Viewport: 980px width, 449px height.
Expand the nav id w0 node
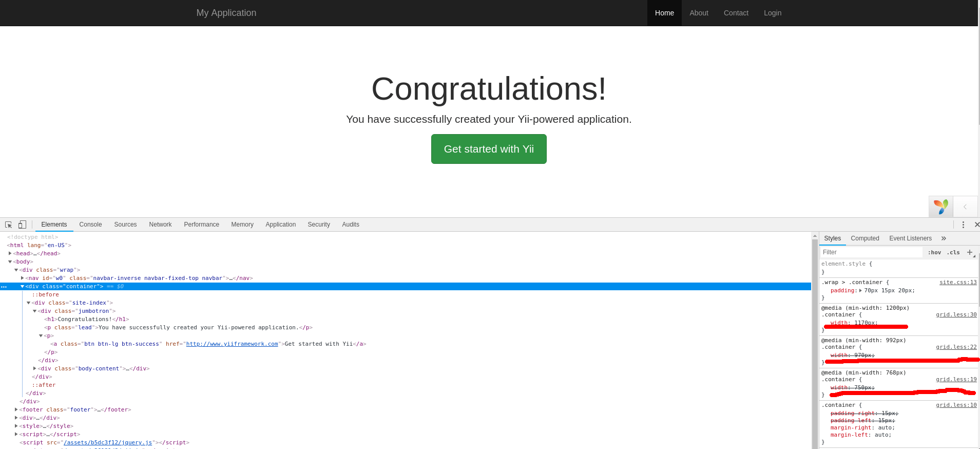(x=22, y=278)
